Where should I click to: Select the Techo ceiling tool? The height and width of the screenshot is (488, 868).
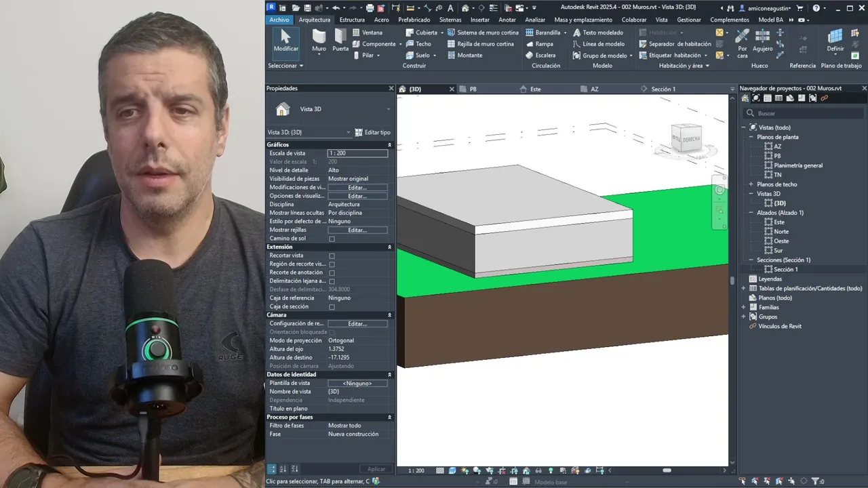418,44
